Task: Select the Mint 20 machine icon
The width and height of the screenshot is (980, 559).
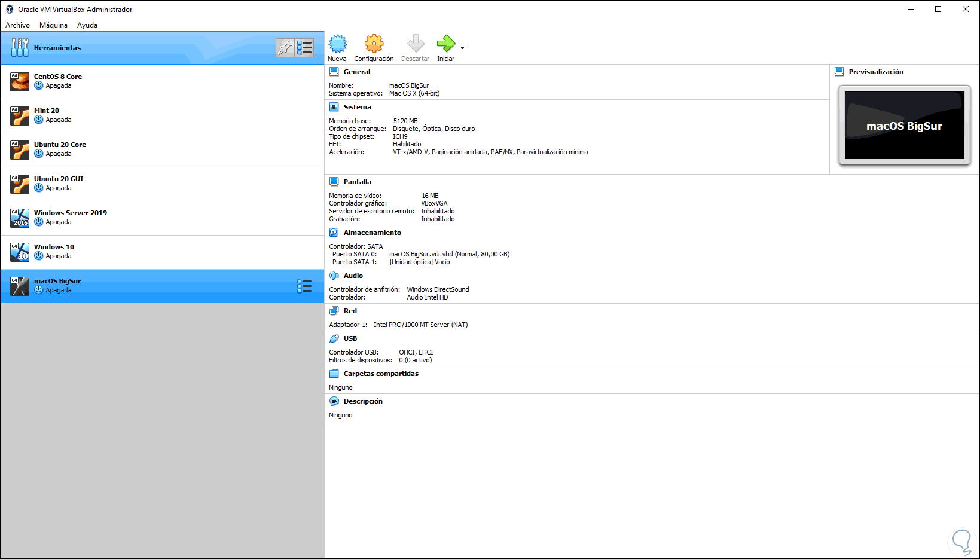Action: coord(20,115)
